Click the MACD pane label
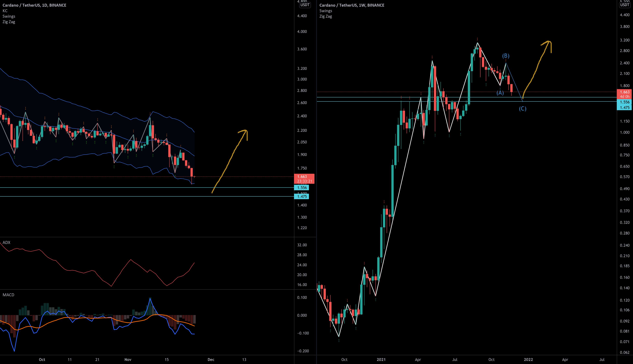 (8, 295)
